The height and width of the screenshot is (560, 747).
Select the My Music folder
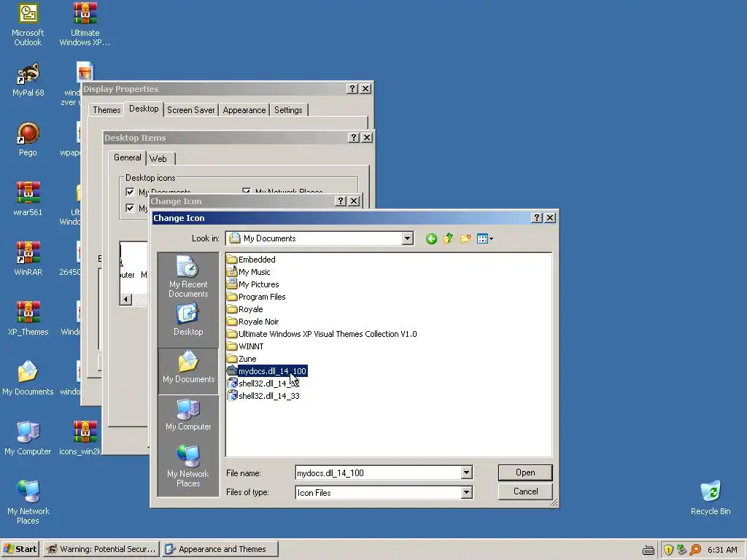[x=249, y=272]
